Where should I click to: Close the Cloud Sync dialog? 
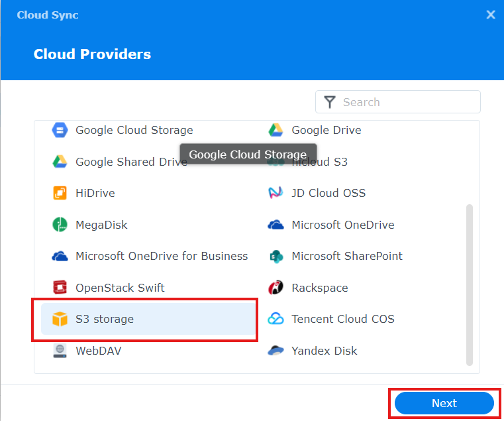click(491, 15)
